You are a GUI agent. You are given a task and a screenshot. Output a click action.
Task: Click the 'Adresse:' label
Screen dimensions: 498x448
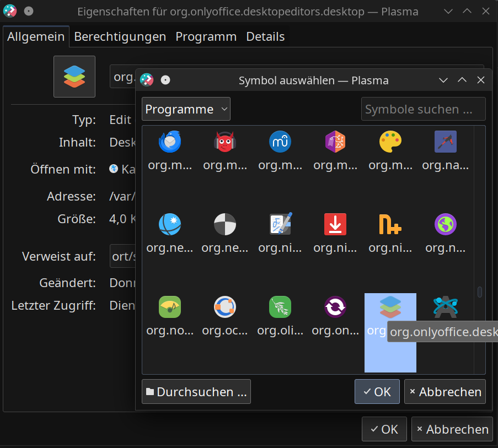(x=71, y=196)
